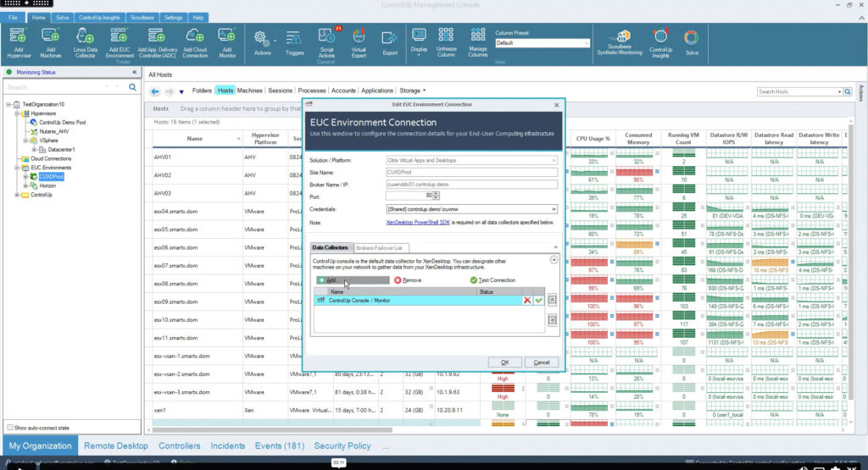Enable the Show auto-connect state checkbox
The image size is (868, 470).
click(x=9, y=428)
